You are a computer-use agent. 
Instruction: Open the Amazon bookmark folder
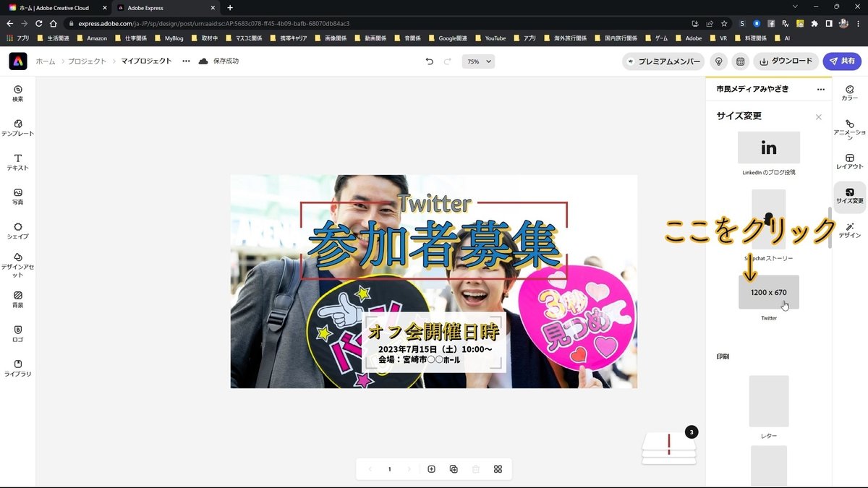point(91,38)
